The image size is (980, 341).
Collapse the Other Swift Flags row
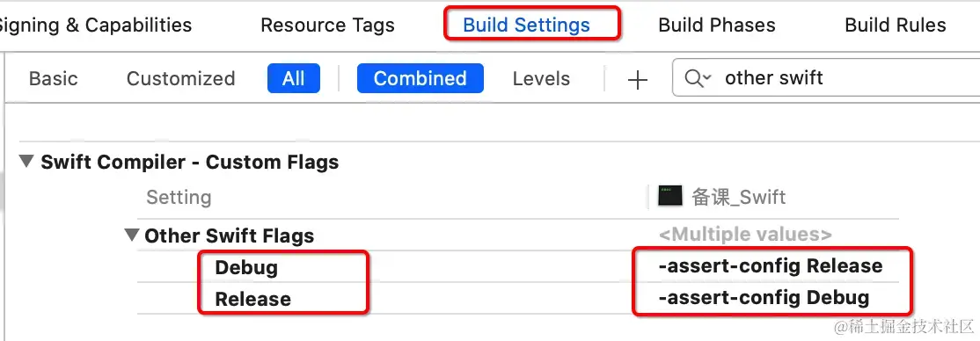[131, 236]
